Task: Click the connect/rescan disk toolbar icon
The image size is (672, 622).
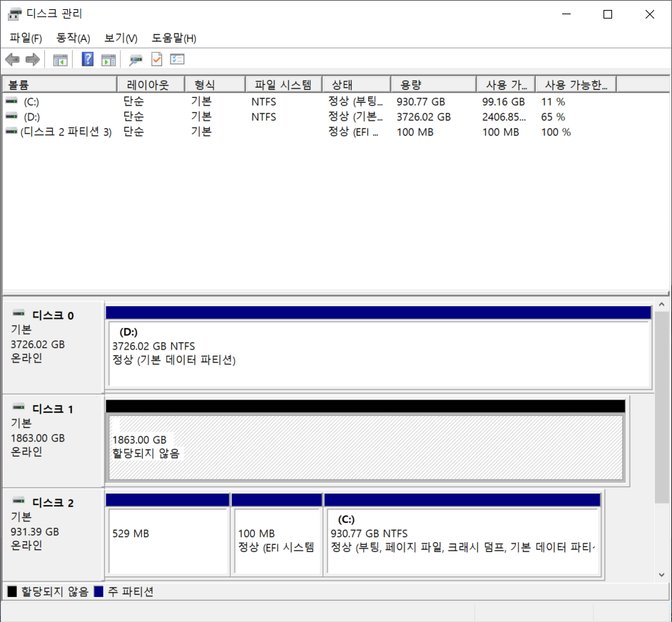Action: (x=136, y=60)
